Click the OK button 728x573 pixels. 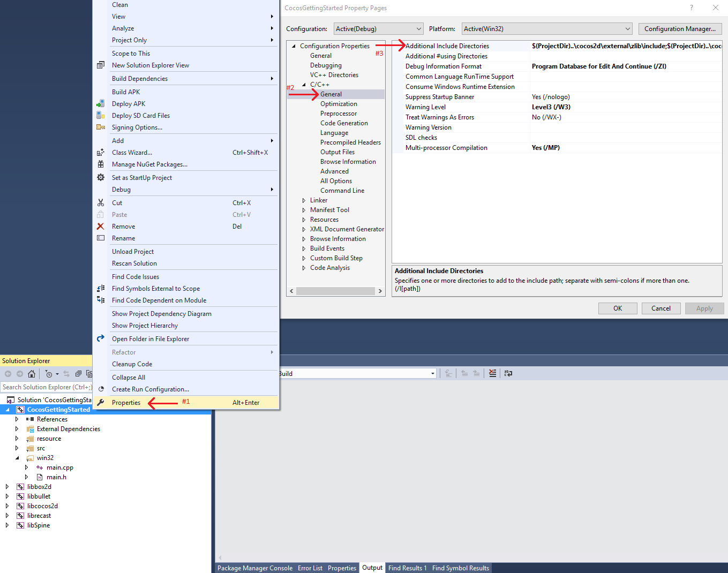pyautogui.click(x=618, y=308)
